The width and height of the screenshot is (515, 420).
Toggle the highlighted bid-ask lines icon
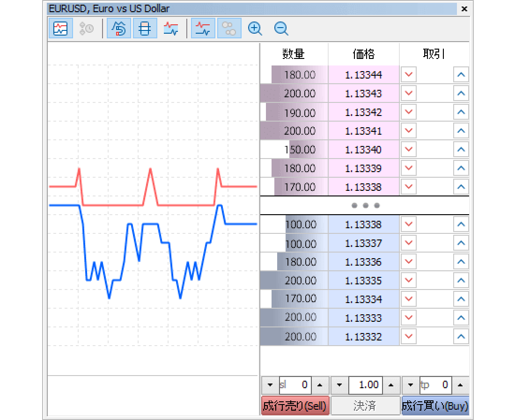tap(203, 29)
